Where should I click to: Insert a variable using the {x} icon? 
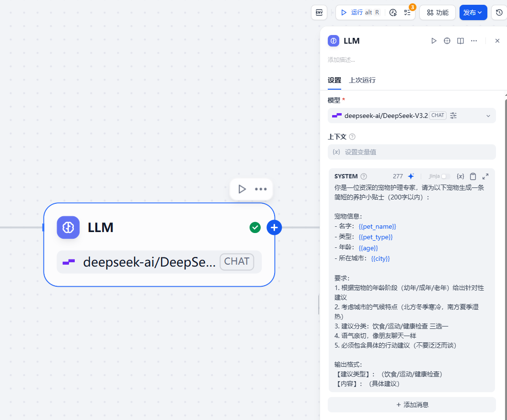pyautogui.click(x=460, y=176)
